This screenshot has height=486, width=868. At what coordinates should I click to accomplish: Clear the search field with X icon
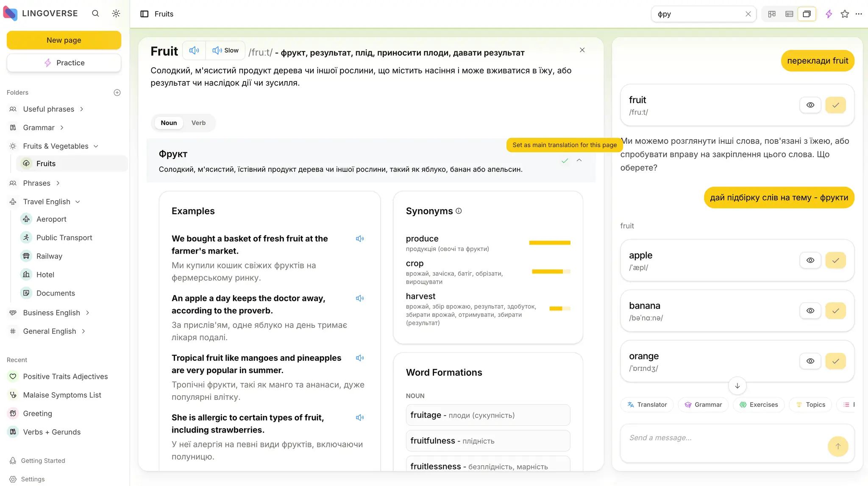click(748, 14)
